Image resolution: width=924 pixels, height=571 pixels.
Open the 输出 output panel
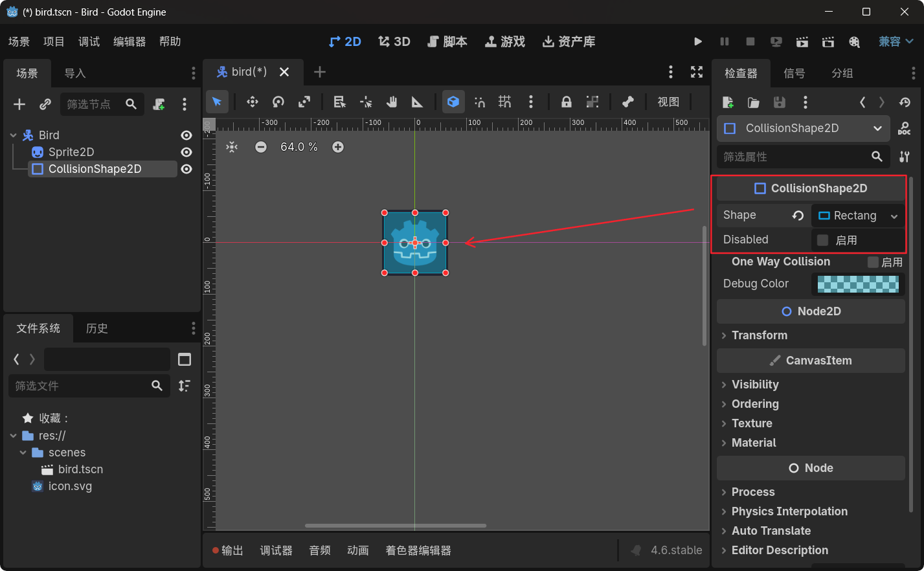click(x=228, y=550)
